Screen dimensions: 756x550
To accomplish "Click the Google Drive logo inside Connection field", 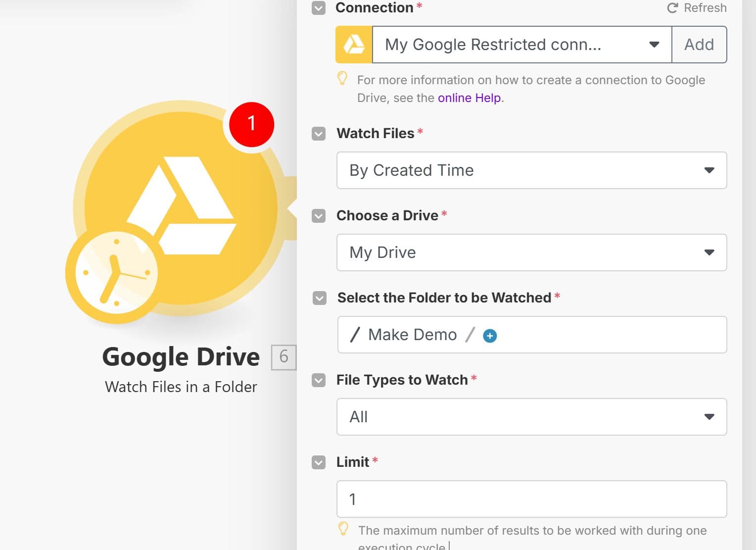I will [x=353, y=44].
